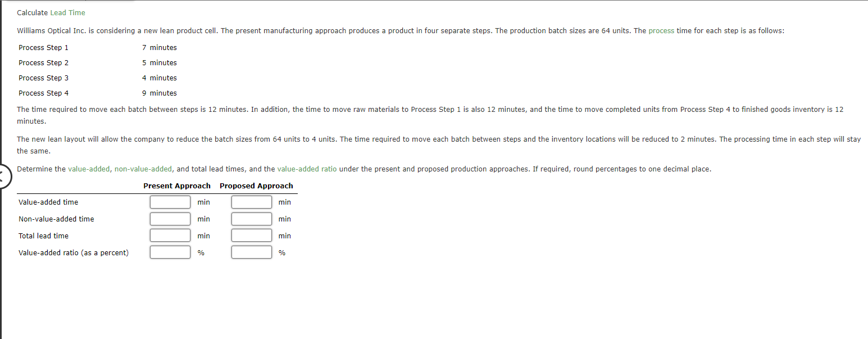
Task: Click the Proposed Approach value-added time field
Action: click(x=251, y=202)
